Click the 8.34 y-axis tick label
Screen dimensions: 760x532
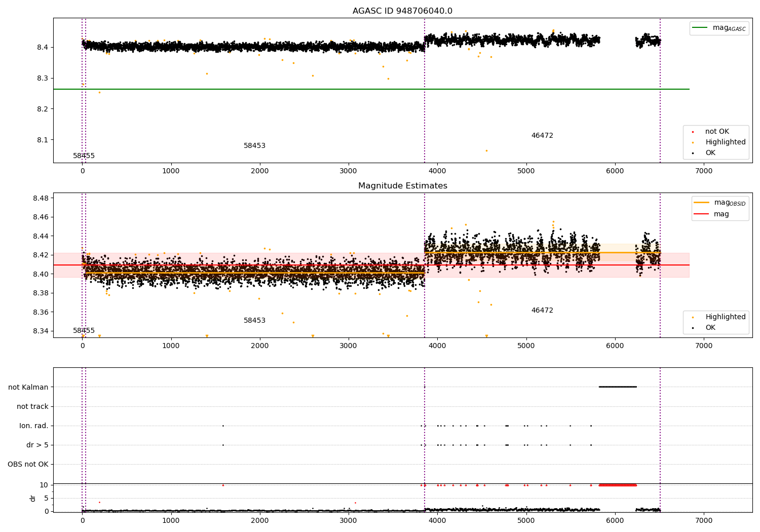(41, 331)
